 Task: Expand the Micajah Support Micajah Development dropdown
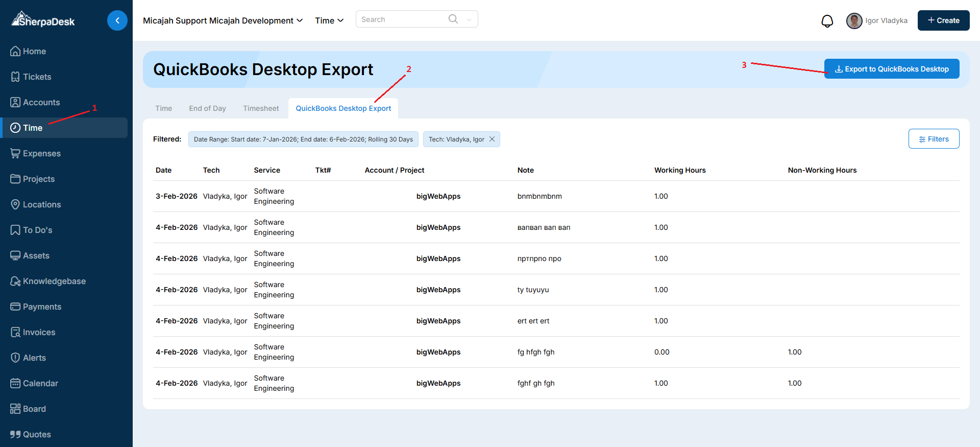[223, 20]
